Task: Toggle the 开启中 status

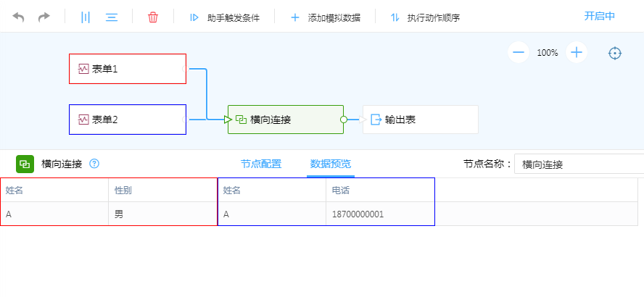Action: click(x=600, y=16)
